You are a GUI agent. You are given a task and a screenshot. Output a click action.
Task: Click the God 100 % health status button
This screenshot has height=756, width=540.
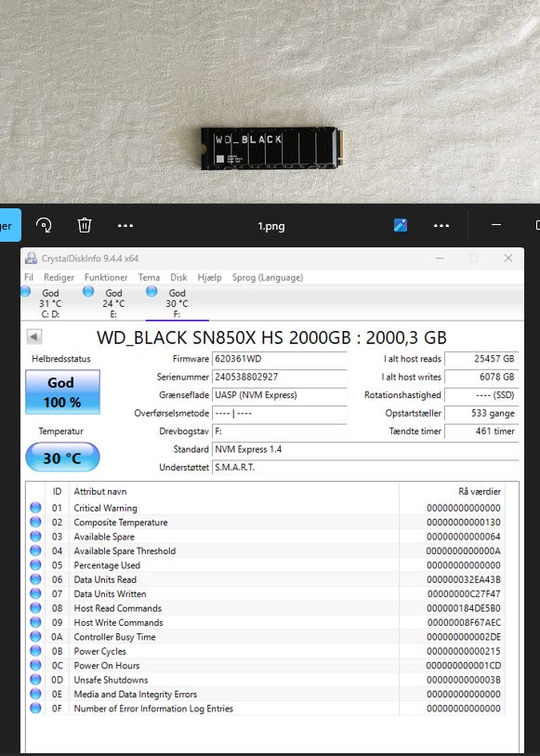point(62,392)
